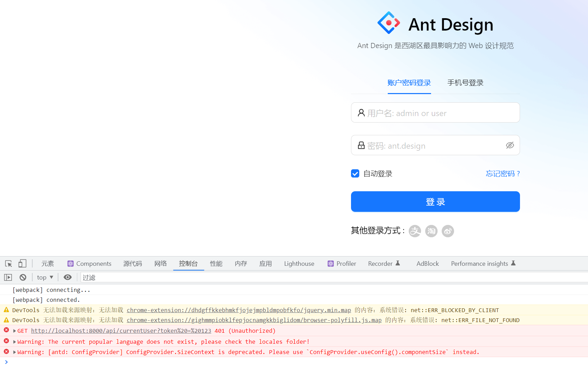
Task: Open the 网络 Network DevTools tab
Action: point(160,264)
